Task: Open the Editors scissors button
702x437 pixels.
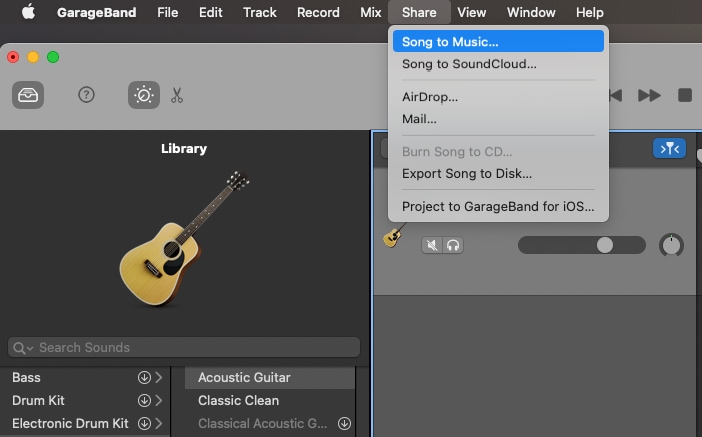Action: click(x=177, y=95)
